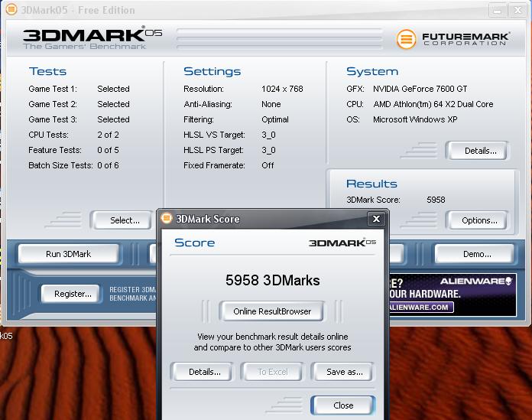532x420 pixels.
Task: Click Fixed Framerate value 'Off'
Action: [x=268, y=165]
